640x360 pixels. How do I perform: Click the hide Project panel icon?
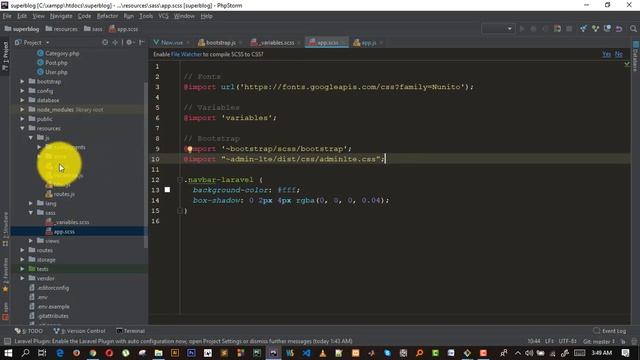tap(141, 42)
